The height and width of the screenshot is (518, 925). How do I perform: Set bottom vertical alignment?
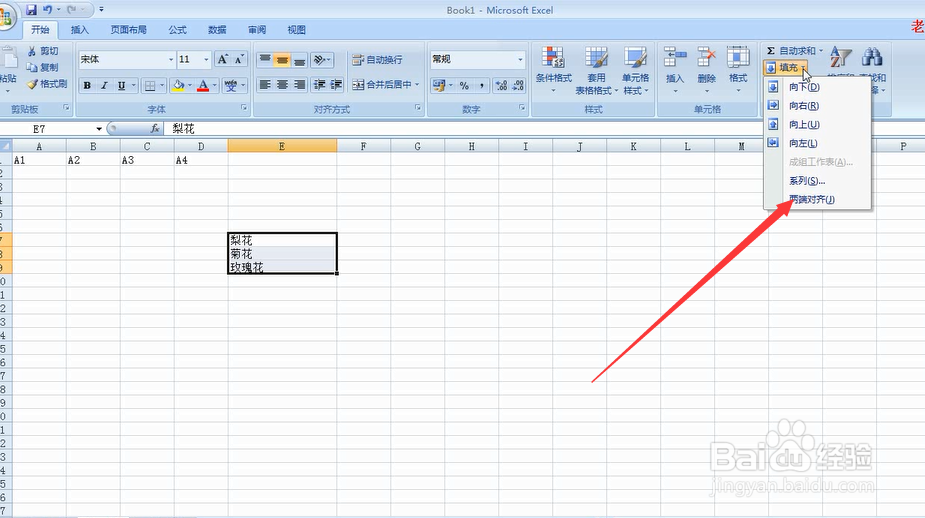click(x=300, y=60)
